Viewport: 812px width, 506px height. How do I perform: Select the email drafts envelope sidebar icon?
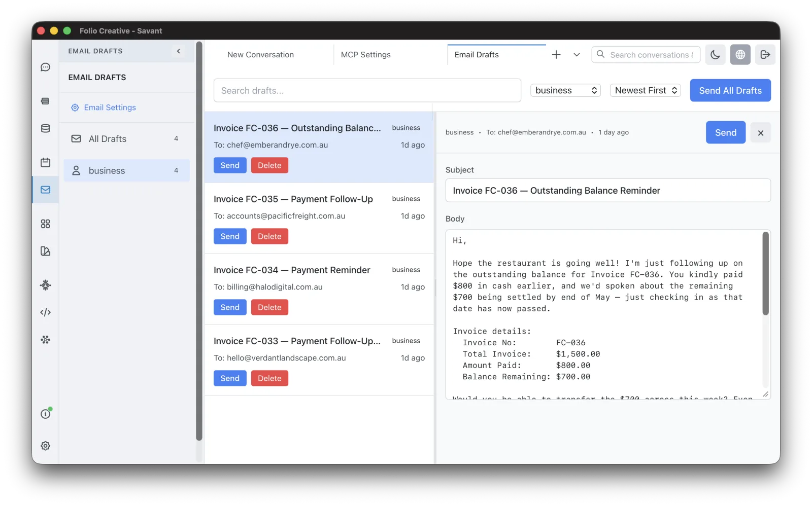coord(45,190)
